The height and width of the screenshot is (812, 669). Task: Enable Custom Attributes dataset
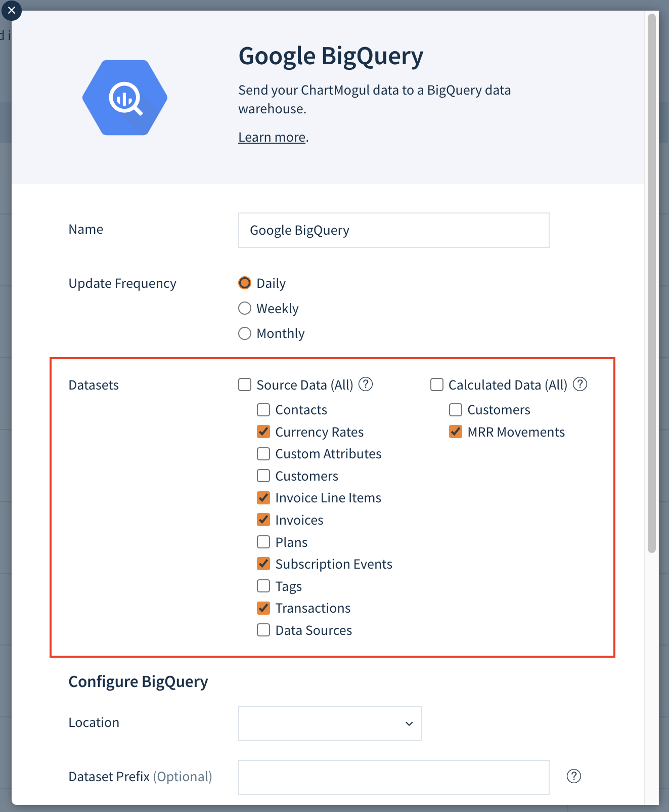[263, 454]
